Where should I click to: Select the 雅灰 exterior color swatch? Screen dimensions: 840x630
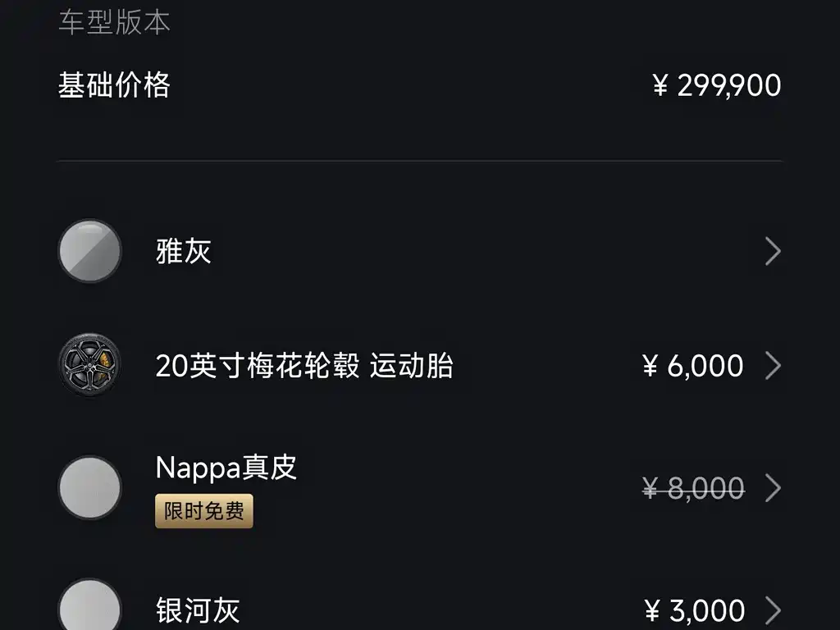click(89, 251)
